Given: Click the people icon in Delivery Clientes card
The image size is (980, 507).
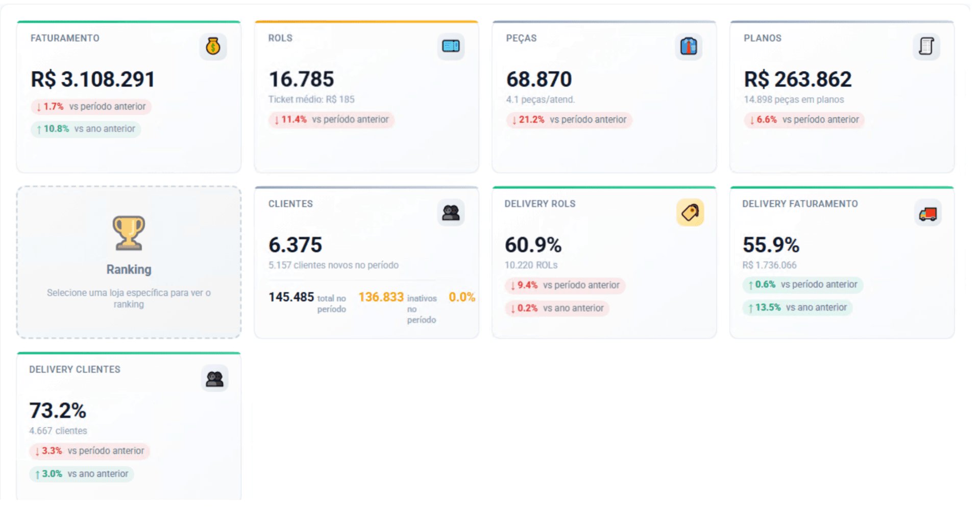Looking at the screenshot, I should [214, 378].
